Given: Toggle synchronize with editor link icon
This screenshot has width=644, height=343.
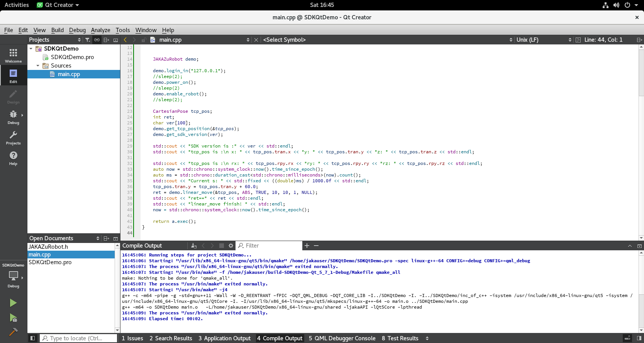Looking at the screenshot, I should 97,40.
